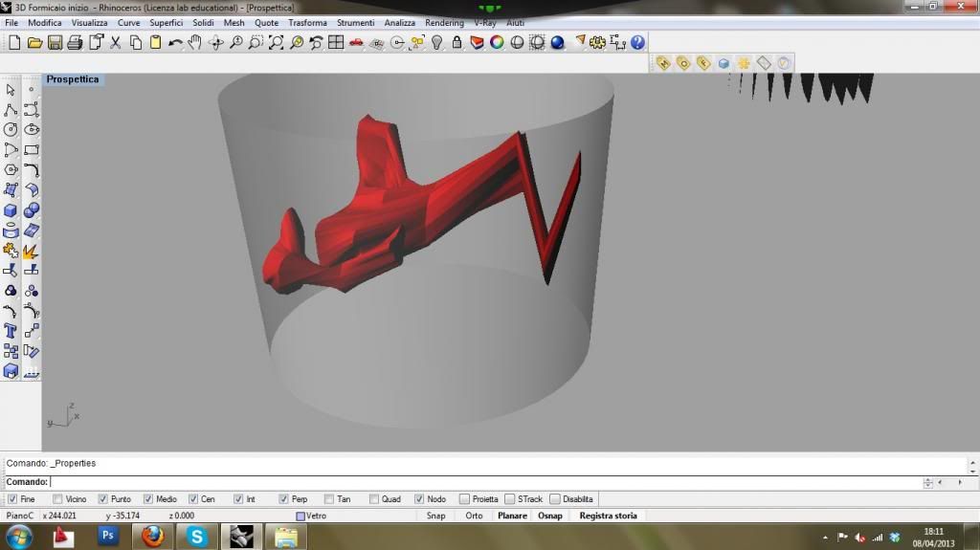Select the Rotate View tool
The height and width of the screenshot is (550, 980).
click(216, 42)
